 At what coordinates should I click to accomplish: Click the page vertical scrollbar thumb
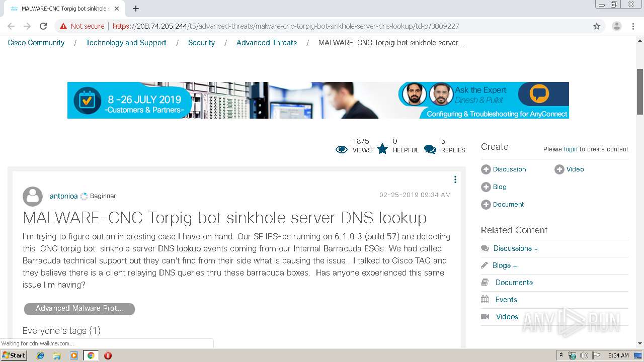[640, 91]
